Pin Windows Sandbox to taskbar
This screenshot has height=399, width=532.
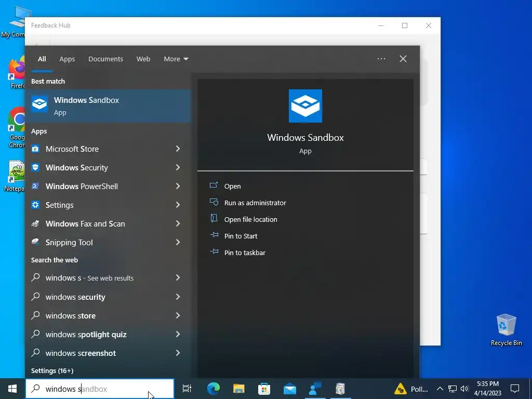click(x=237, y=252)
